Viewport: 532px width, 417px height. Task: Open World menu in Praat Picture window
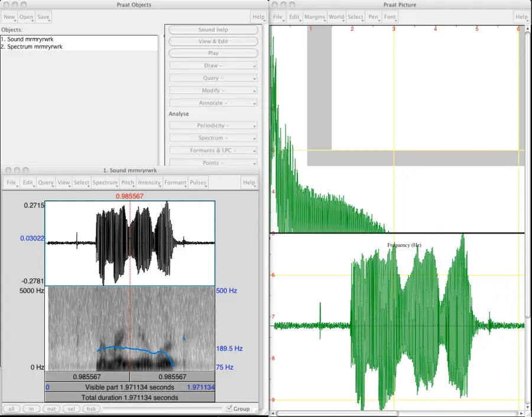(336, 17)
